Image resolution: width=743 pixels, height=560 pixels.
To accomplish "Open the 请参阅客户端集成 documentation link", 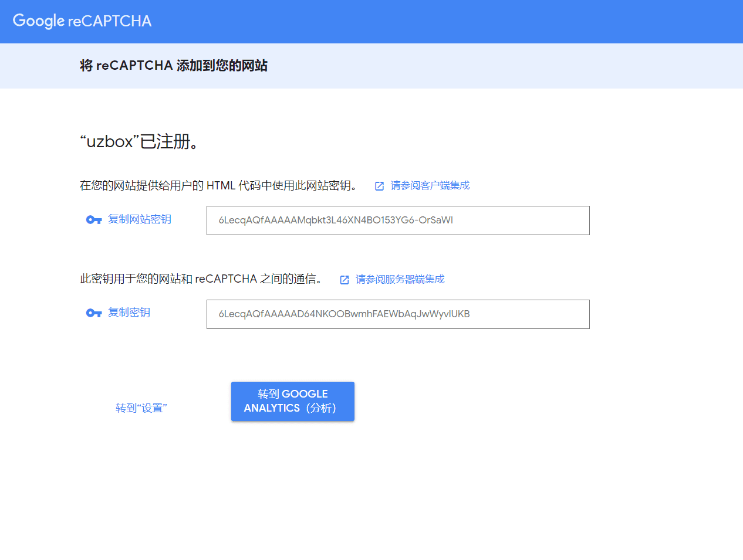I will pos(429,185).
